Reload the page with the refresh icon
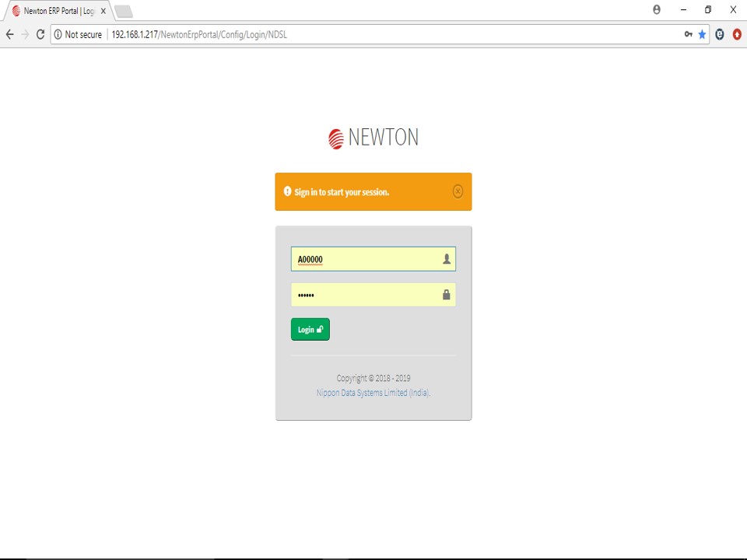Viewport: 747px width, 560px height. (x=40, y=34)
